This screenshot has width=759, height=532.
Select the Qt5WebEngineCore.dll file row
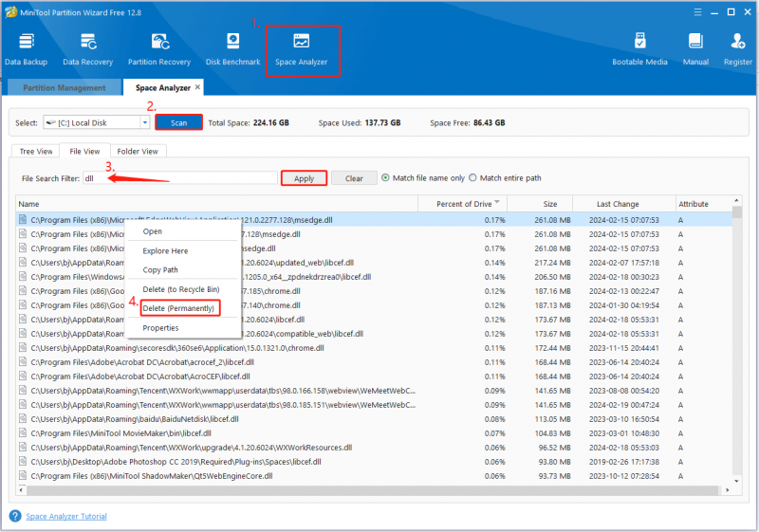coord(374,476)
